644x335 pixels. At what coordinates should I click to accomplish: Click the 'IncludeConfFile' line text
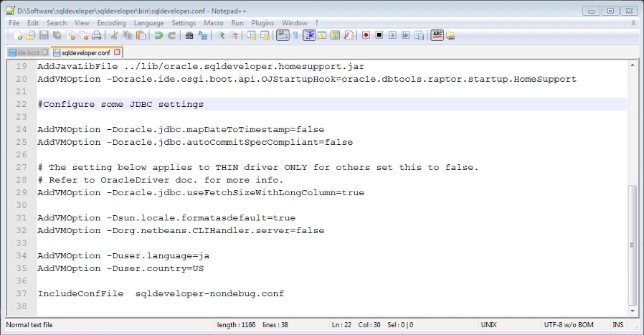(161, 293)
